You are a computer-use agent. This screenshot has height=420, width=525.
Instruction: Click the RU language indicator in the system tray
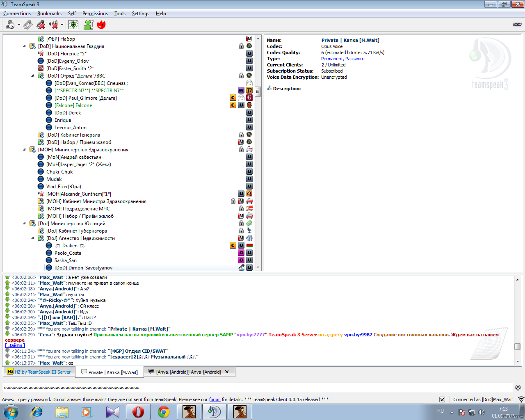(x=441, y=411)
